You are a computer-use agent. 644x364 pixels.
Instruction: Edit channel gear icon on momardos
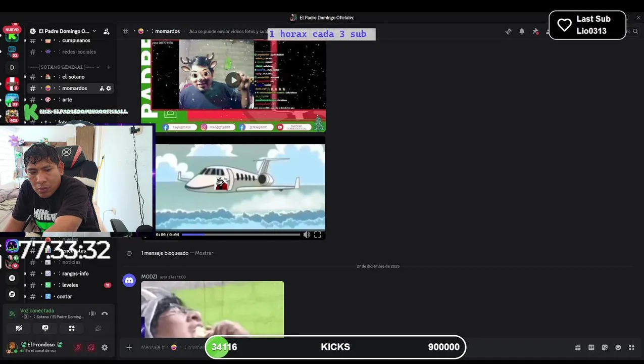pyautogui.click(x=109, y=88)
